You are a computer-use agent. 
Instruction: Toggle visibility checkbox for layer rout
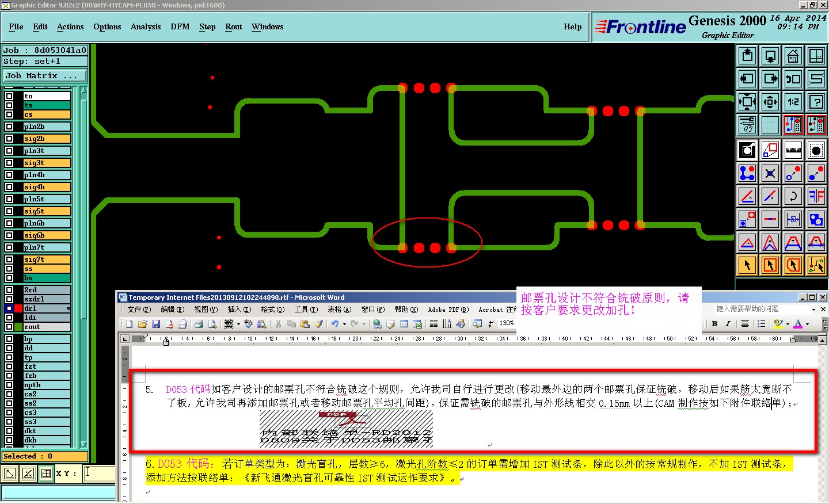(x=9, y=327)
